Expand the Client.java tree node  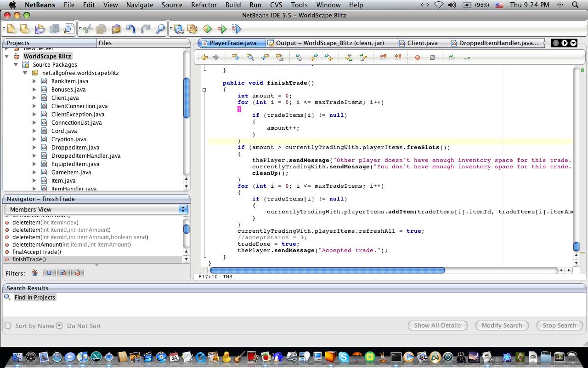coord(34,98)
